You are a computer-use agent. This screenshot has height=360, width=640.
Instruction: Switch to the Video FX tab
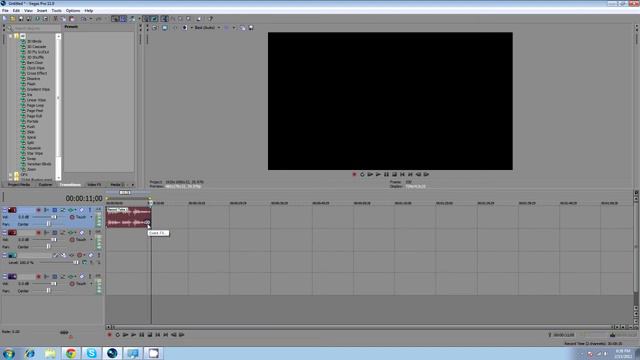coord(94,185)
